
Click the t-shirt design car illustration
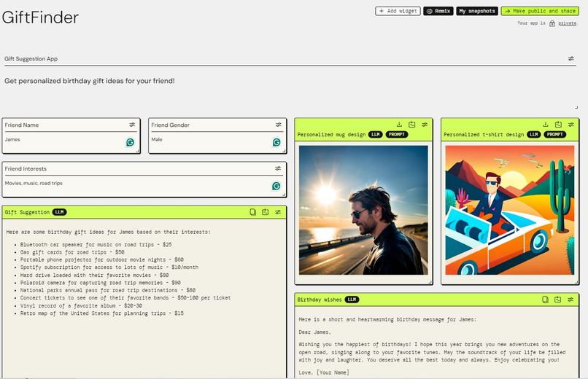pyautogui.click(x=510, y=210)
